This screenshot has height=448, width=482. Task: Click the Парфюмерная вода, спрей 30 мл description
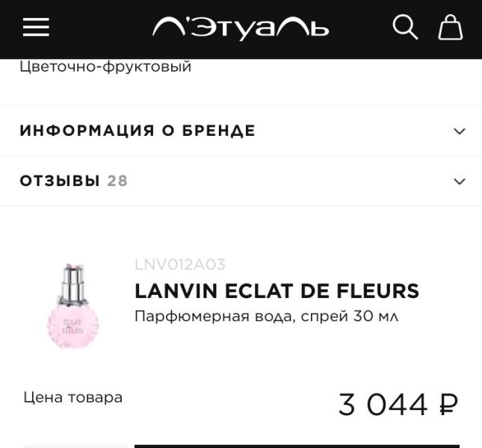coord(266,316)
